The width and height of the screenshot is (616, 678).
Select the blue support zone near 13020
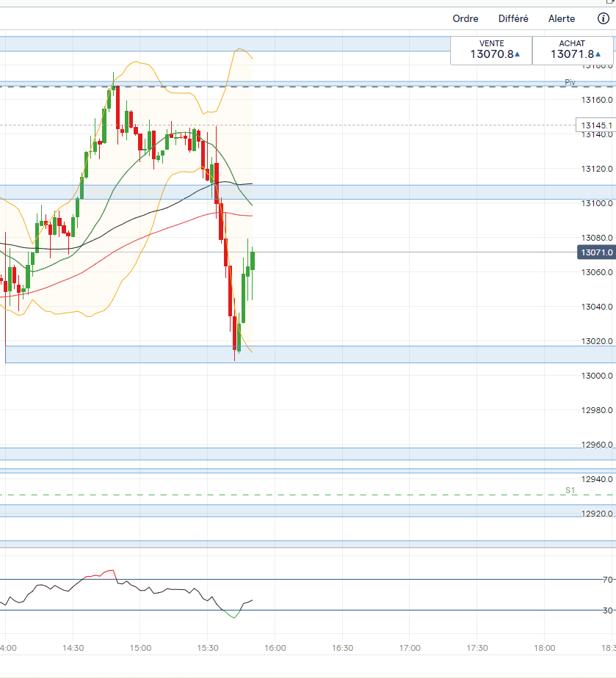point(311,354)
